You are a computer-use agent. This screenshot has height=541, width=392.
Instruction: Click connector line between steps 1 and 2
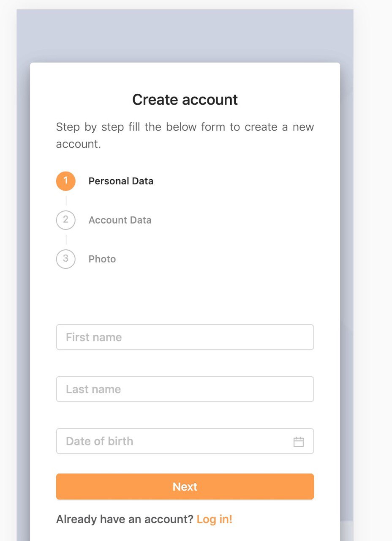pos(66,201)
